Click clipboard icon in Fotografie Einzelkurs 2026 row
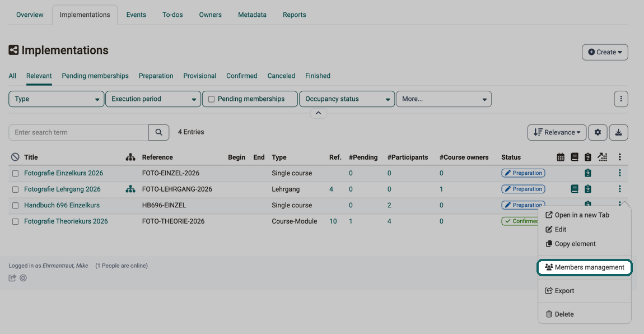Screen dimensions: 644x334 point(588,173)
